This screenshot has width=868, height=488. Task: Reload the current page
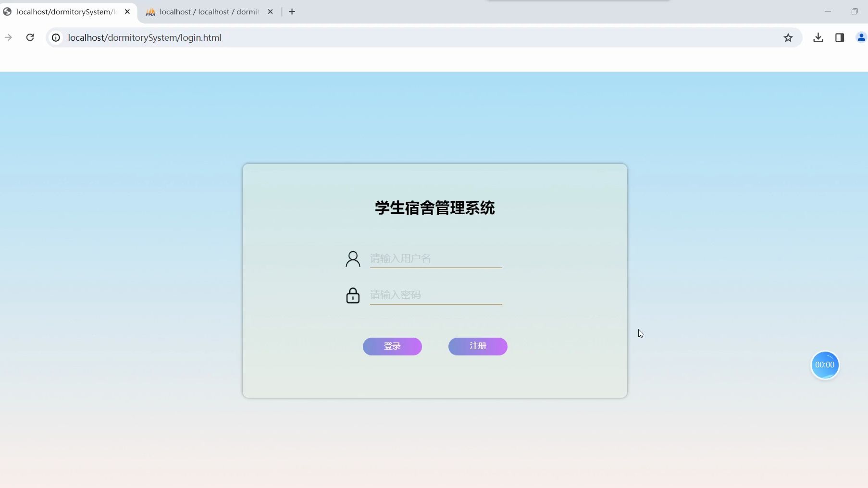coord(30,37)
